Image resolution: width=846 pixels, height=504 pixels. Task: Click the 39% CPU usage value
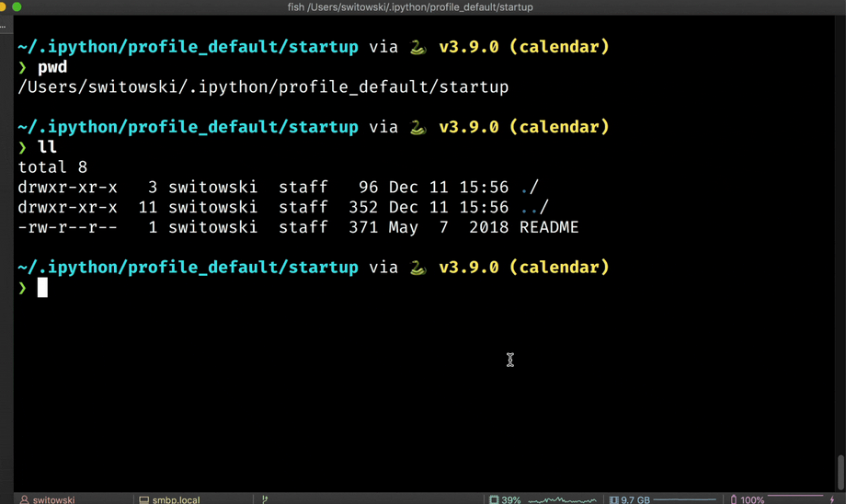(511, 499)
